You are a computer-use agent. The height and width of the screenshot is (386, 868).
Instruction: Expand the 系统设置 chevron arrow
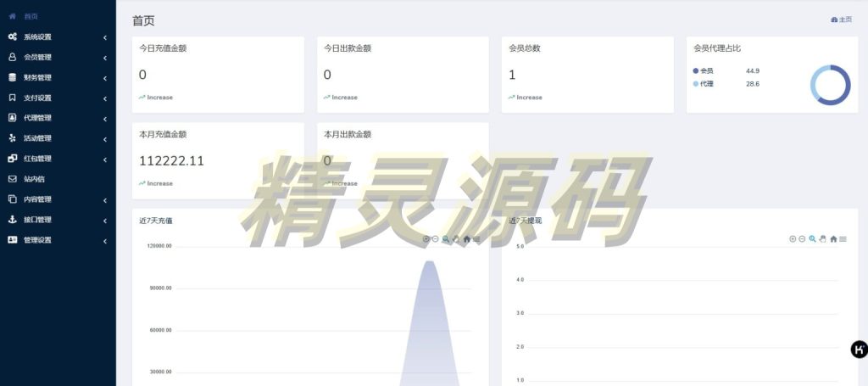104,37
